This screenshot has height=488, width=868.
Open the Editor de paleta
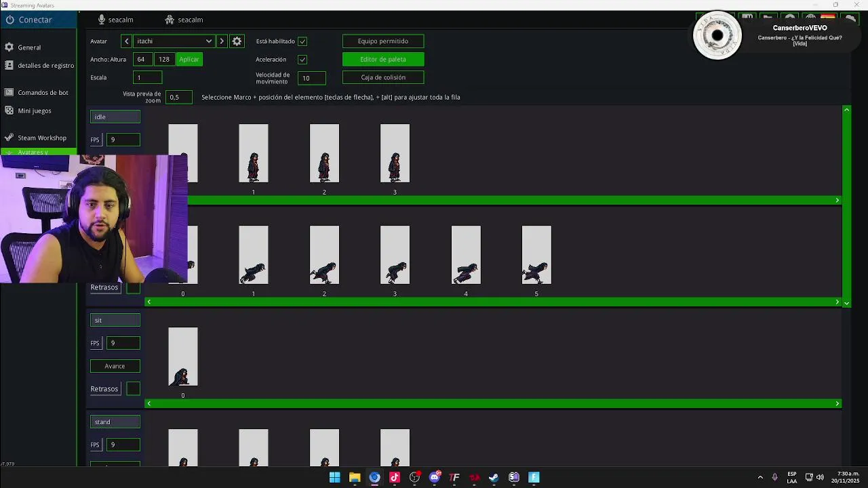(383, 60)
